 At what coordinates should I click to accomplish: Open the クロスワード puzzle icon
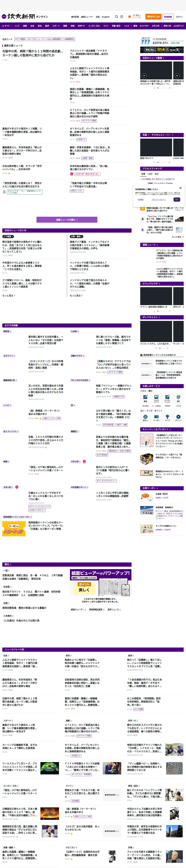tap(156, 399)
